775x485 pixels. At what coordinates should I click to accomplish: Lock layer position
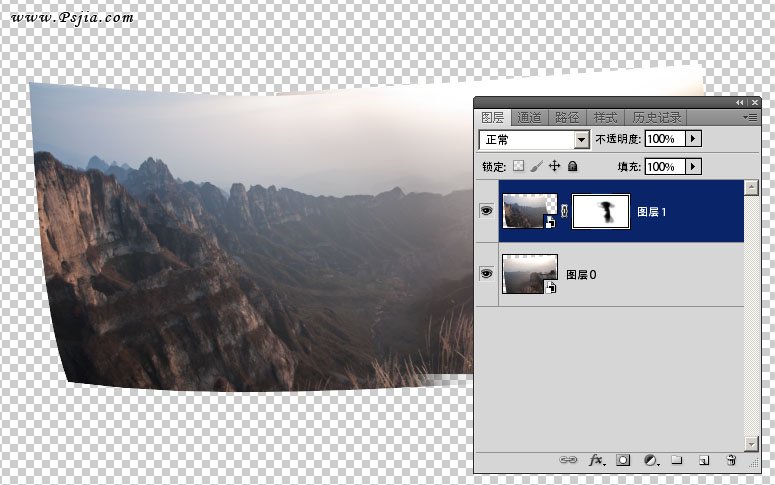click(555, 166)
